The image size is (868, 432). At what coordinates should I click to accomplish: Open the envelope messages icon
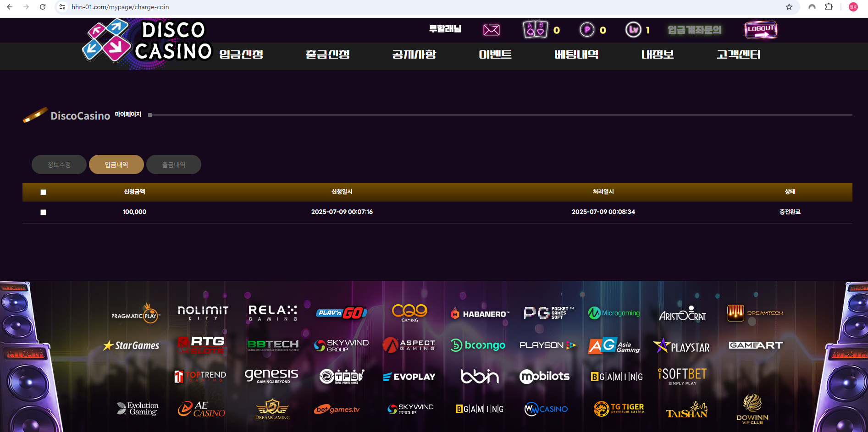pos(491,30)
